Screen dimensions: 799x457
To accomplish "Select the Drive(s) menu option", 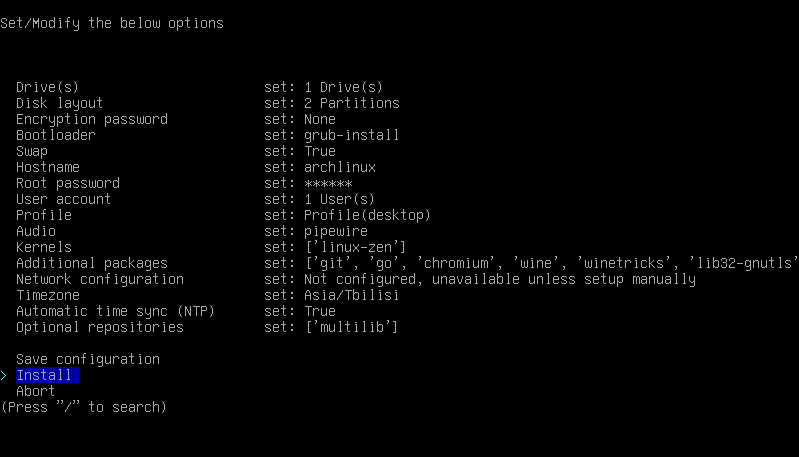I will click(47, 87).
